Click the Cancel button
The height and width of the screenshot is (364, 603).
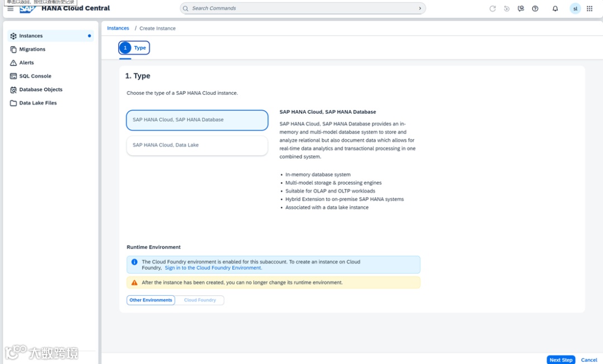589,360
